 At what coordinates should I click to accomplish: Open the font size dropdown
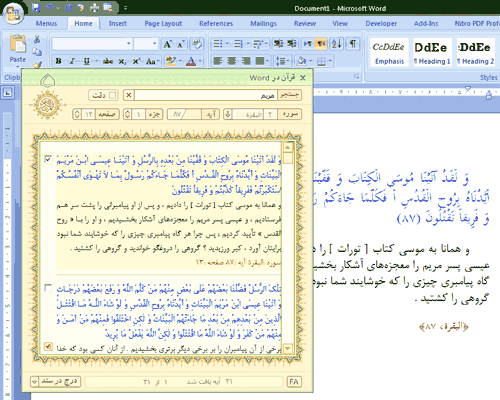pyautogui.click(x=154, y=44)
